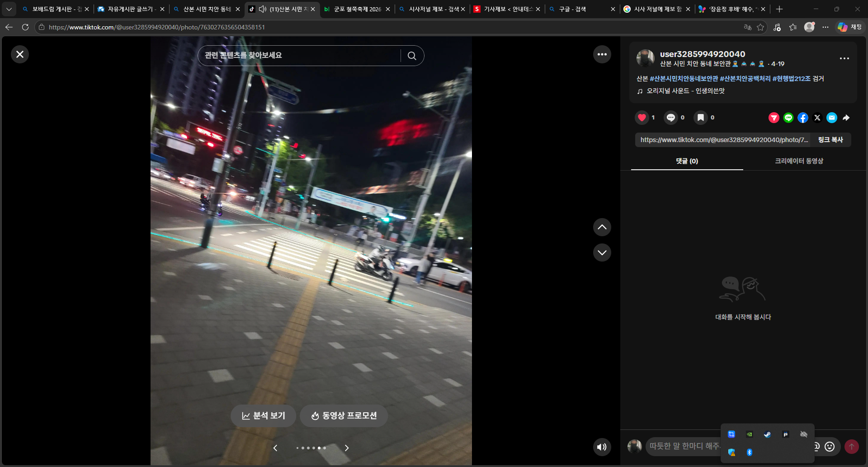The image size is (868, 467).
Task: Click the 동영상 프로모션 button
Action: (x=344, y=415)
